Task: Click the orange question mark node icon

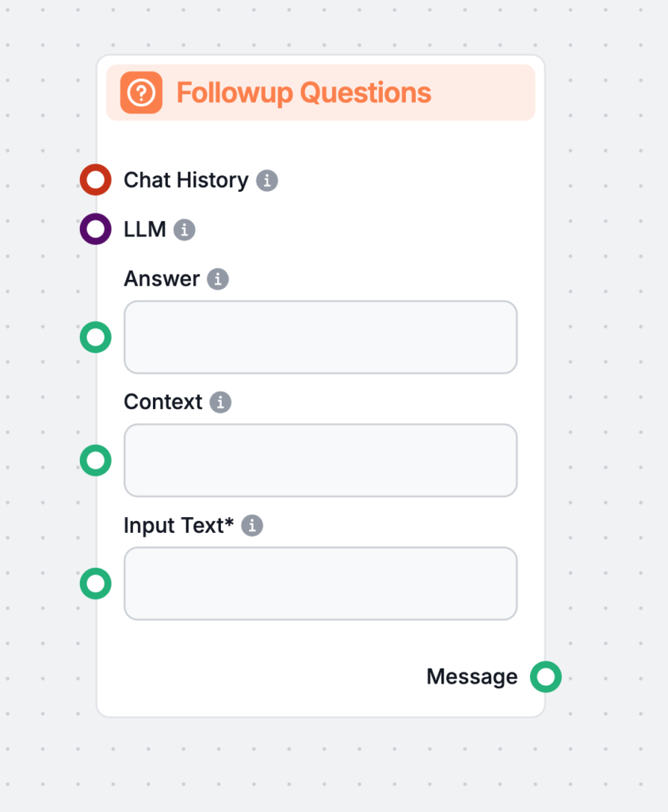Action: click(x=141, y=93)
